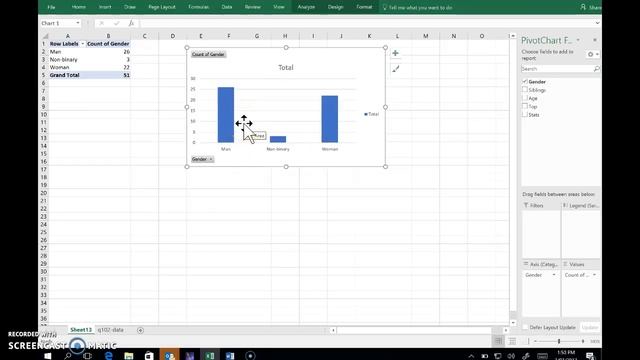This screenshot has height=360, width=640.
Task: Switch to Page Layout view in status bar
Action: [x=512, y=341]
